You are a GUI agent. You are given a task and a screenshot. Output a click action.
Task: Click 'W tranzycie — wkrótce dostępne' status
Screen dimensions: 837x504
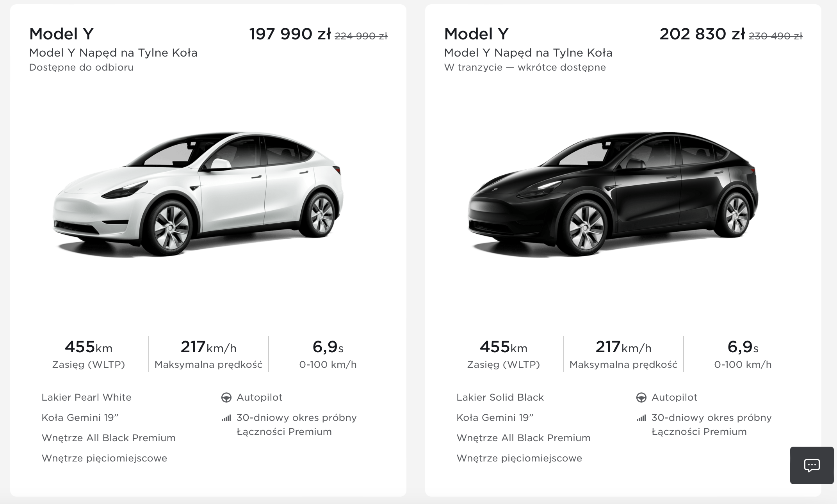[x=525, y=67]
